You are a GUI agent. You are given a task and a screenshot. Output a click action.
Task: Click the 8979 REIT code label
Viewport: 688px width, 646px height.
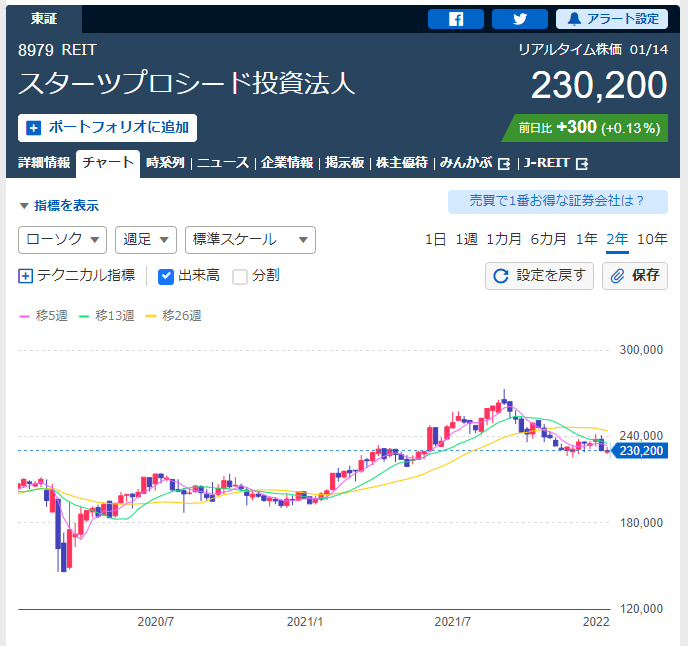(57, 50)
